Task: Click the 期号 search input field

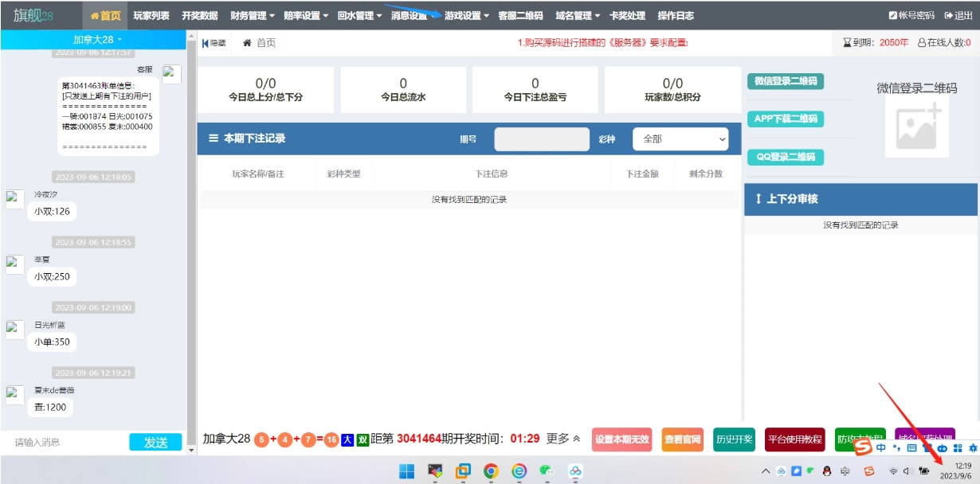Action: pyautogui.click(x=542, y=139)
